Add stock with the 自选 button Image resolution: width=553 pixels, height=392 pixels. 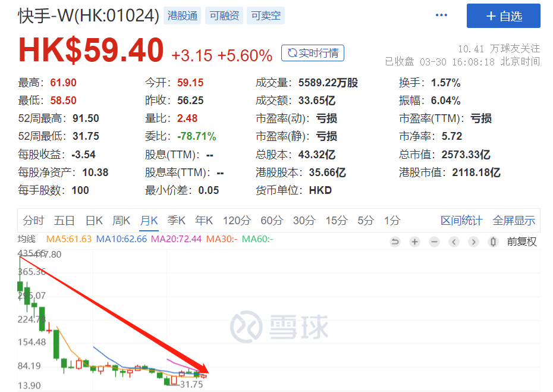point(503,16)
